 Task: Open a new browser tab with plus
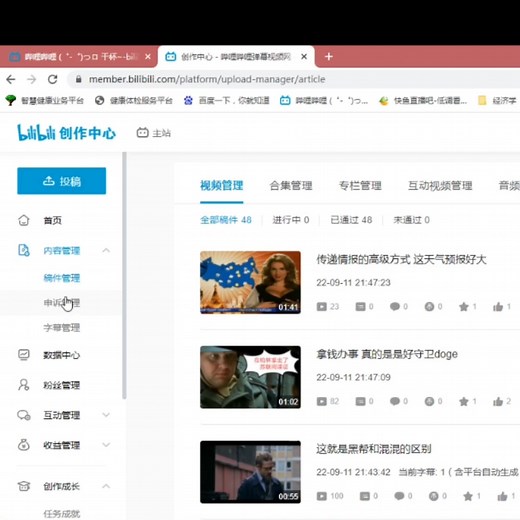point(329,57)
